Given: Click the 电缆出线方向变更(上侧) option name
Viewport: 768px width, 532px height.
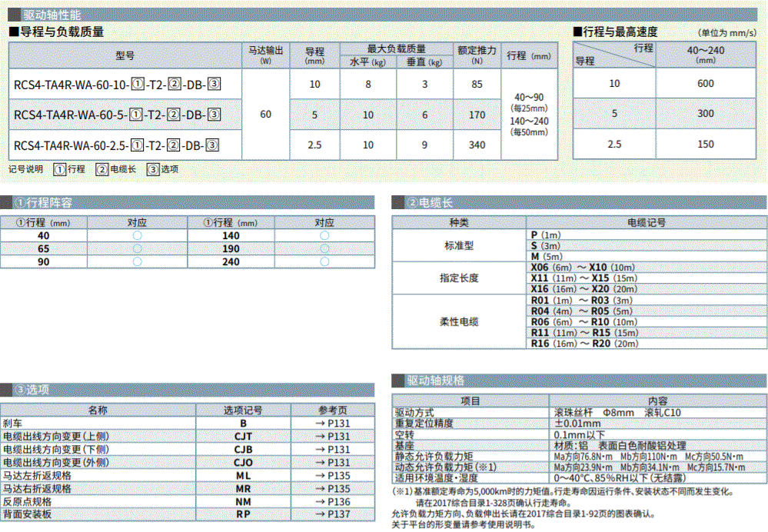Looking at the screenshot, I should pos(56,437).
